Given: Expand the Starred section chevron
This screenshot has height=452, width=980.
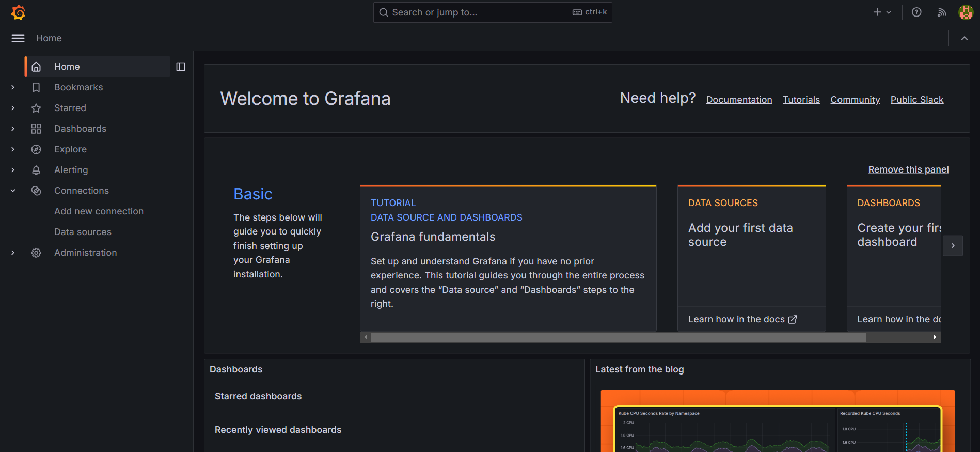Looking at the screenshot, I should [x=13, y=108].
